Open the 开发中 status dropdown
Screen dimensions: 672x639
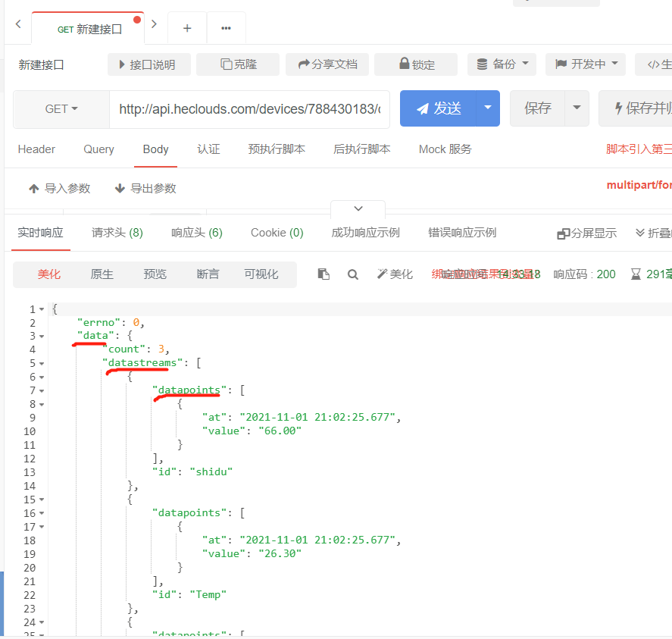586,64
